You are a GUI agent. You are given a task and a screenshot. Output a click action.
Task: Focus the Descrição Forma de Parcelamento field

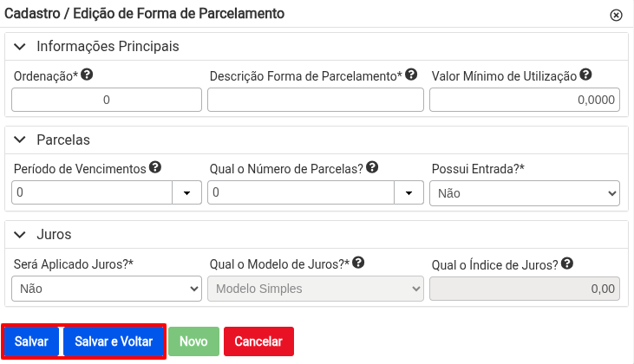(316, 100)
